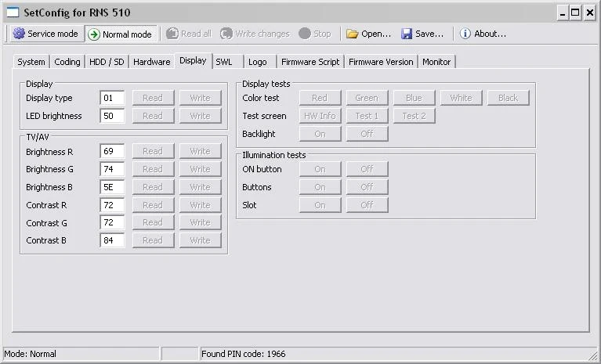Open the About… dialog

483,34
